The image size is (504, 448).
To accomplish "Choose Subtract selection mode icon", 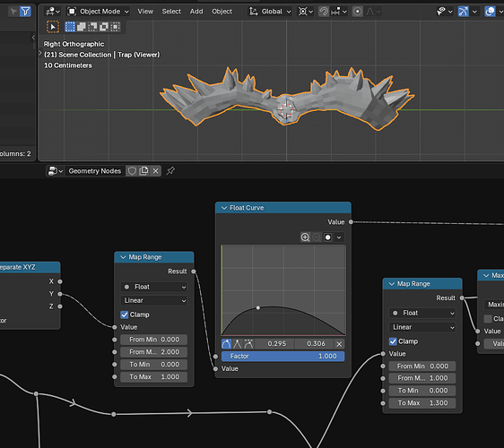I will tap(92, 27).
